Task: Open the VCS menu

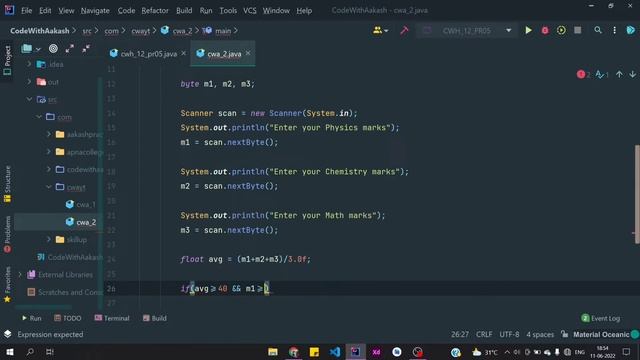Action: [250, 11]
